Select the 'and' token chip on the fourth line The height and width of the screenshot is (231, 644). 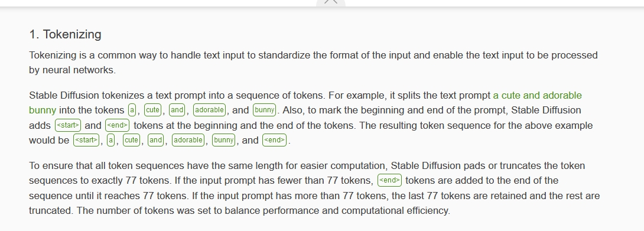click(x=155, y=140)
